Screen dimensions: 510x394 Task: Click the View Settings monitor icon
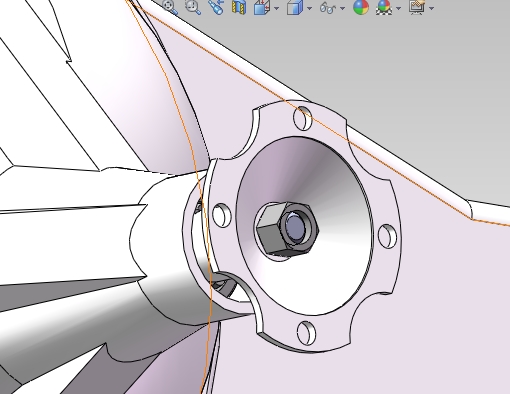coord(417,7)
